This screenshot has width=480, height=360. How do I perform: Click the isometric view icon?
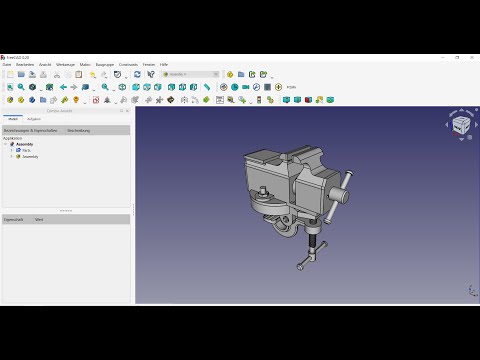pyautogui.click(x=122, y=87)
